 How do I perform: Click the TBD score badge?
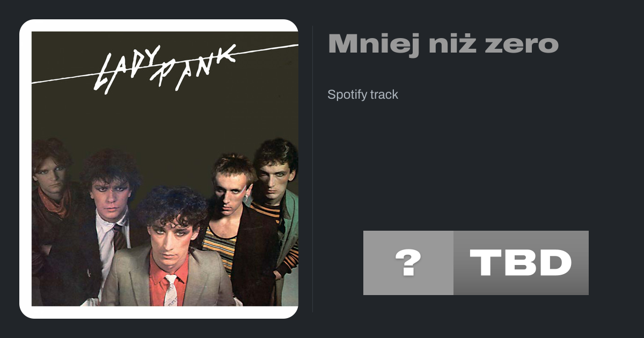(x=521, y=263)
